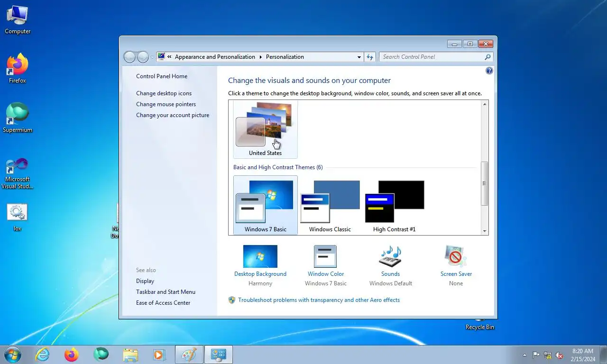
Task: Click Change your account picture link
Action: pyautogui.click(x=173, y=115)
